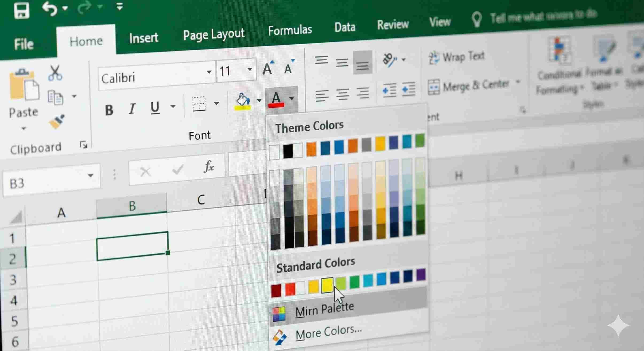Click the Save icon in quick access toolbar
Image resolution: width=644 pixels, height=351 pixels.
[x=21, y=10]
